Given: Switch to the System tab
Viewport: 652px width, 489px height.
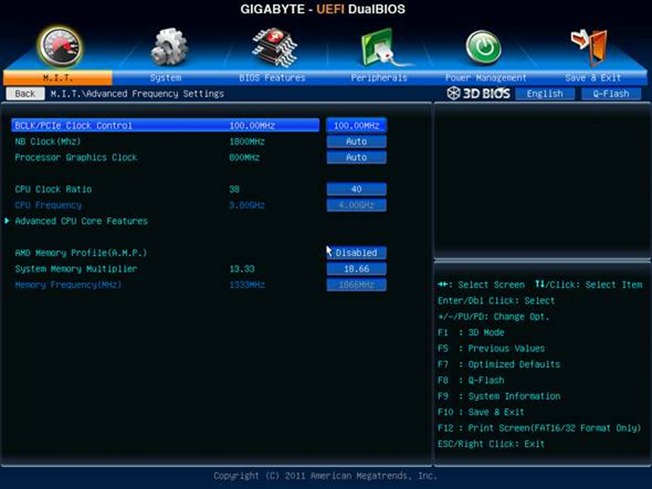Looking at the screenshot, I should (165, 78).
